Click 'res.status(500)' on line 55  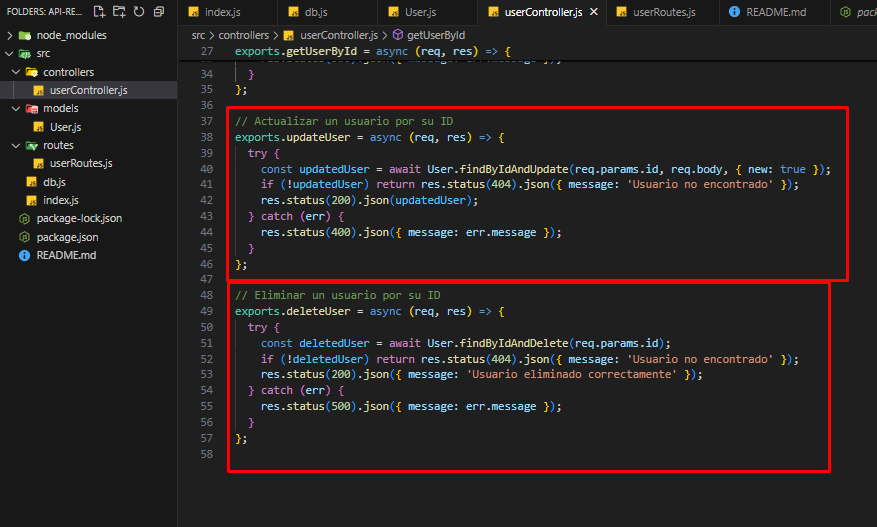pos(309,406)
